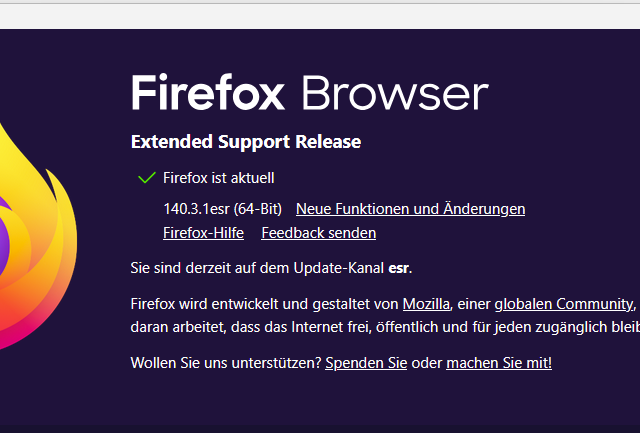Image resolution: width=640 pixels, height=433 pixels.
Task: Click the "Firefox Browser" wordmark
Action: pos(309,93)
